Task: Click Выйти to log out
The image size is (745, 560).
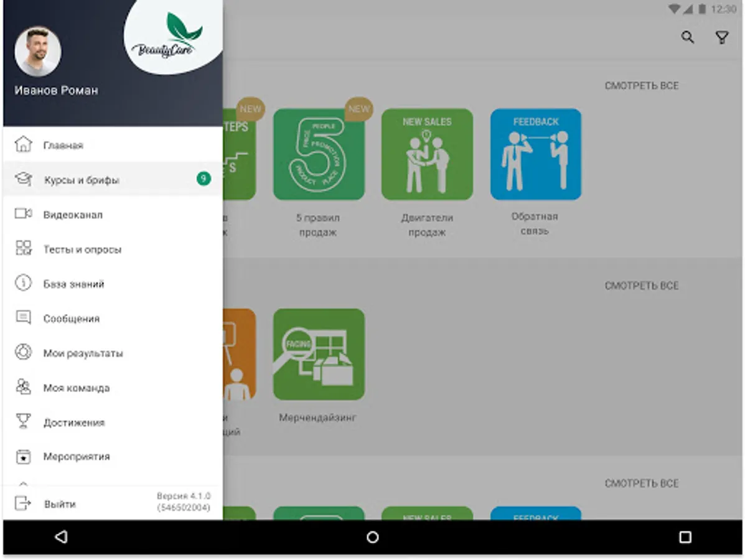Action: [60, 503]
